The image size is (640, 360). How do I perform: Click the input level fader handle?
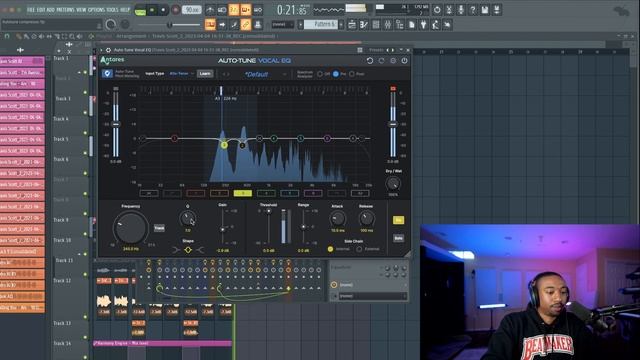tap(116, 124)
